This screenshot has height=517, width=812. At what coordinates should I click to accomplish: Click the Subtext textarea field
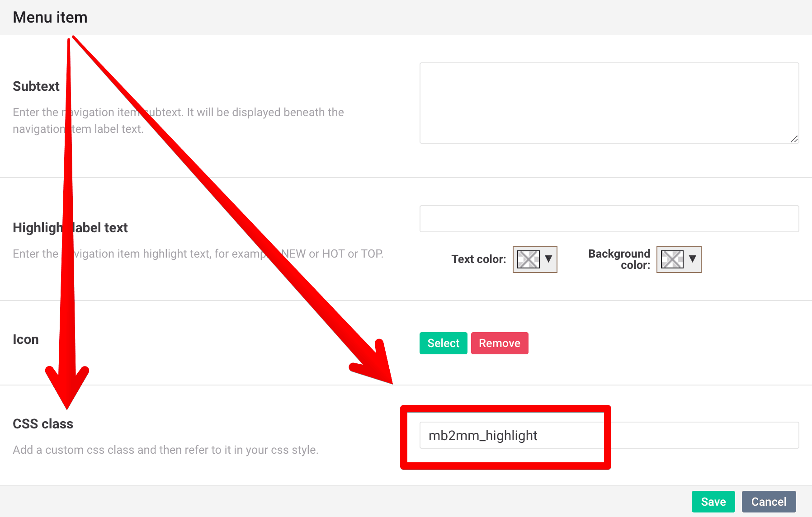point(609,103)
